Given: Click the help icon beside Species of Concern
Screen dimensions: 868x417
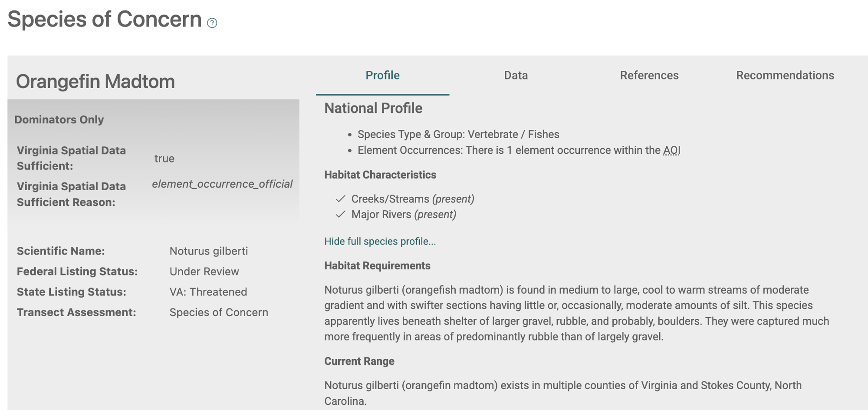Looking at the screenshot, I should [212, 23].
